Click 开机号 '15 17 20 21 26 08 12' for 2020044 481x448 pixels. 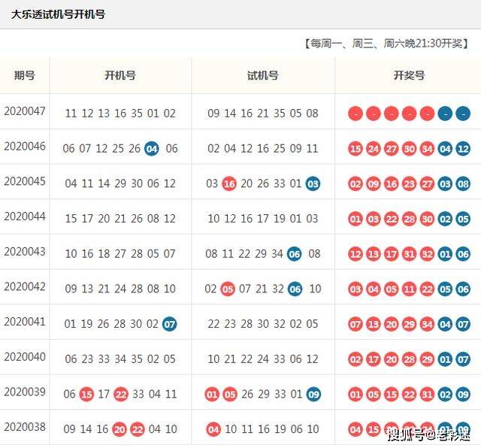[x=120, y=219]
